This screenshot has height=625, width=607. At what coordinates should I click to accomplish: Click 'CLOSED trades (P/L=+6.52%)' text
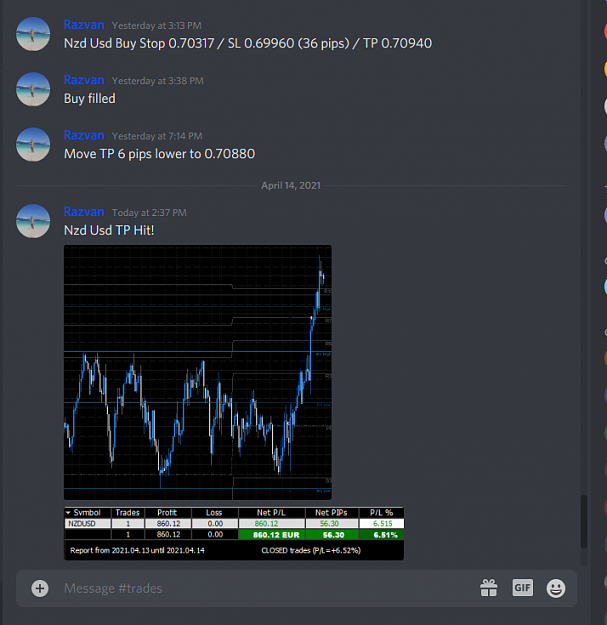[x=311, y=550]
